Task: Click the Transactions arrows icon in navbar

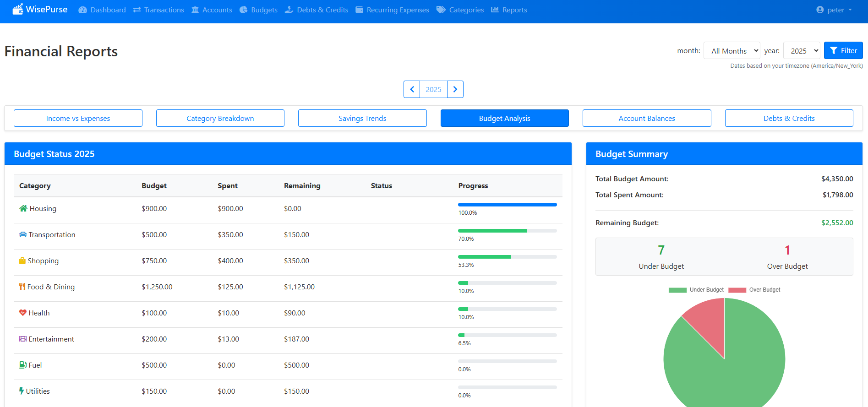Action: coord(137,10)
